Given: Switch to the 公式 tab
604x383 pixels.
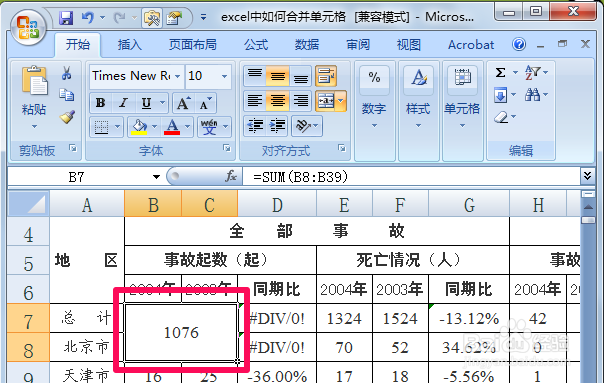Looking at the screenshot, I should (x=256, y=45).
